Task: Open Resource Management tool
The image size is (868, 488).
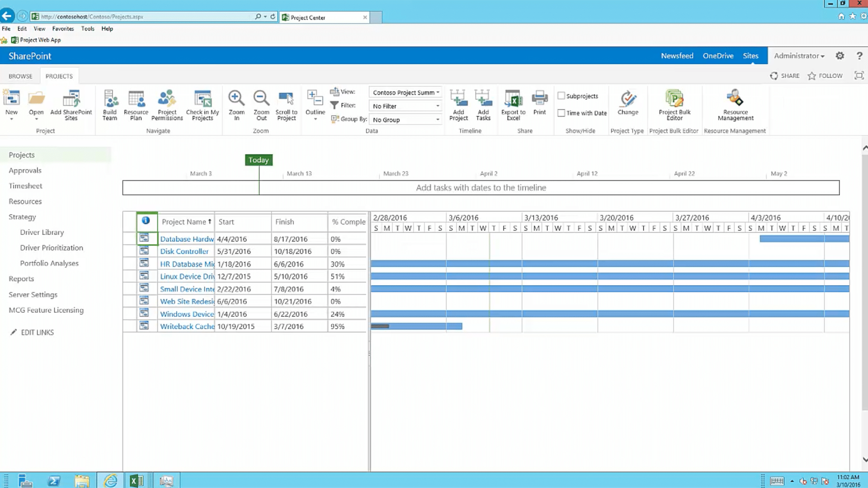Action: pyautogui.click(x=735, y=105)
